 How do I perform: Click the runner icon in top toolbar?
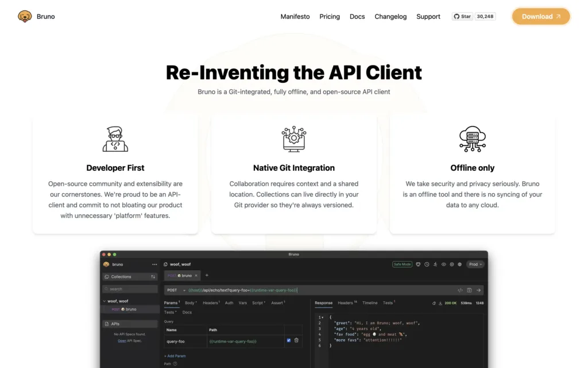(x=435, y=264)
